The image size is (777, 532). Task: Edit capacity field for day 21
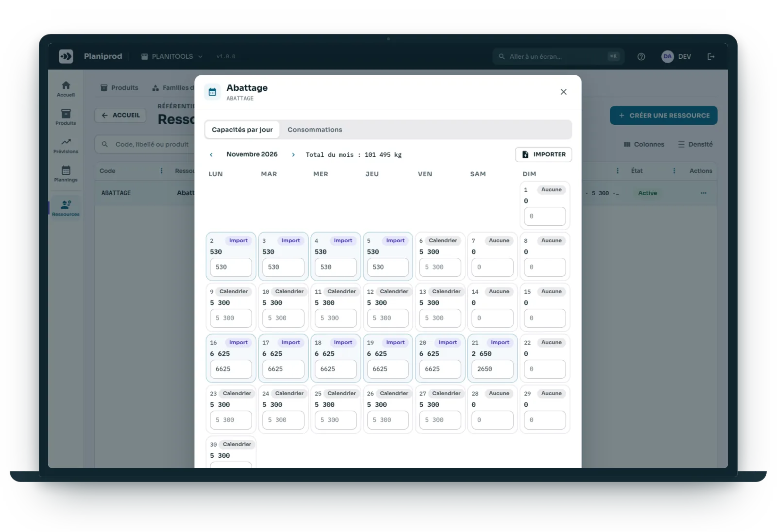click(492, 369)
